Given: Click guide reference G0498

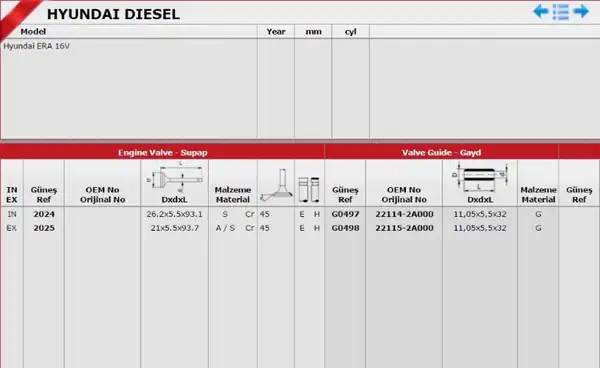Looking at the screenshot, I should [x=345, y=228].
